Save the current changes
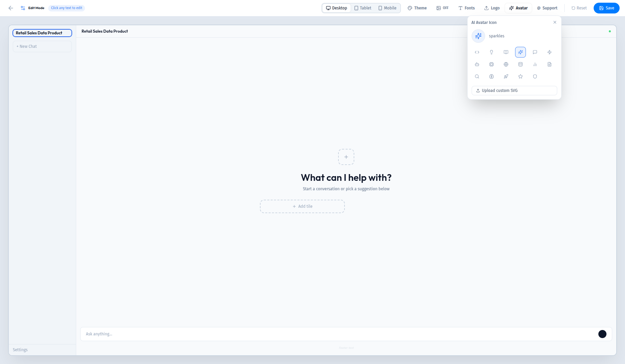Viewport: 625px width, 364px height. 606,8
